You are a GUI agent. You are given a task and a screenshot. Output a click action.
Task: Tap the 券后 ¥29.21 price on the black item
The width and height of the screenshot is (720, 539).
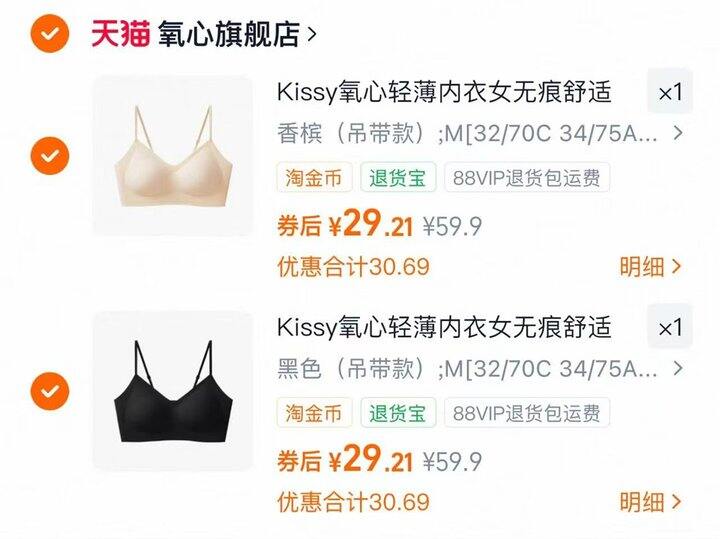(344, 458)
